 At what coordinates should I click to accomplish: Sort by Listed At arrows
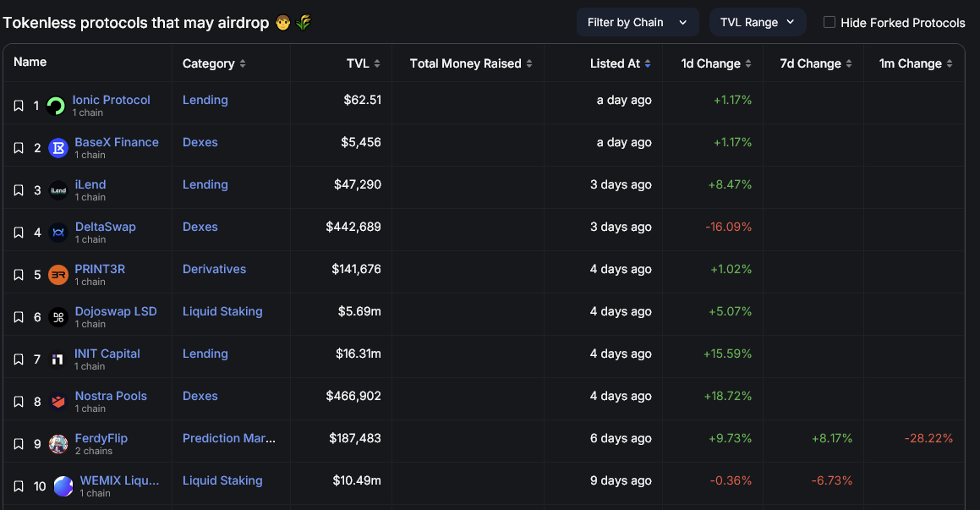click(648, 63)
